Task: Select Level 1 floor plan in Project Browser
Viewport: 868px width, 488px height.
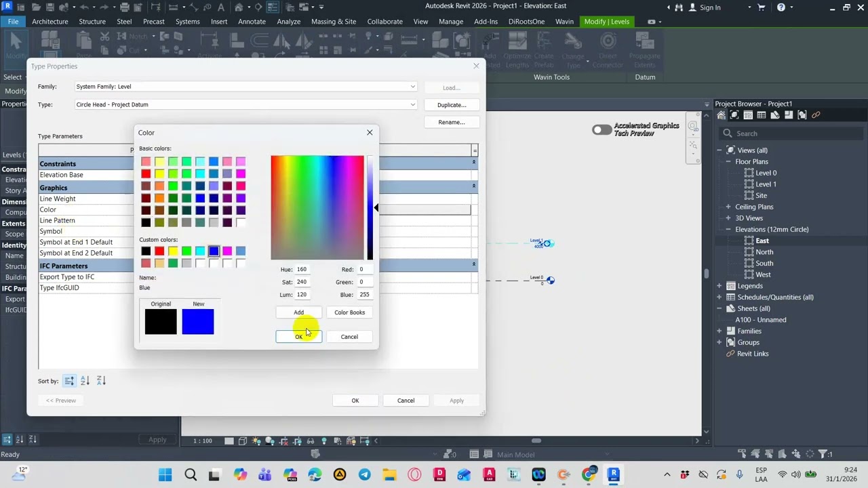Action: click(x=766, y=184)
